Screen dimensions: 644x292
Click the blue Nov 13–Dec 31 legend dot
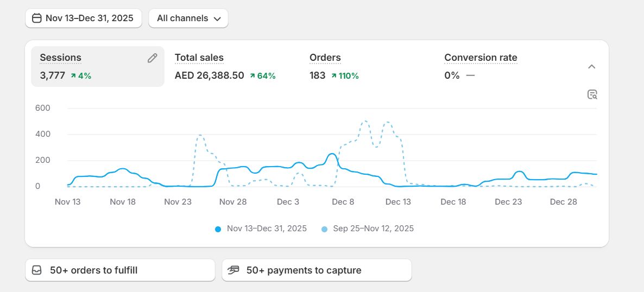(x=218, y=229)
